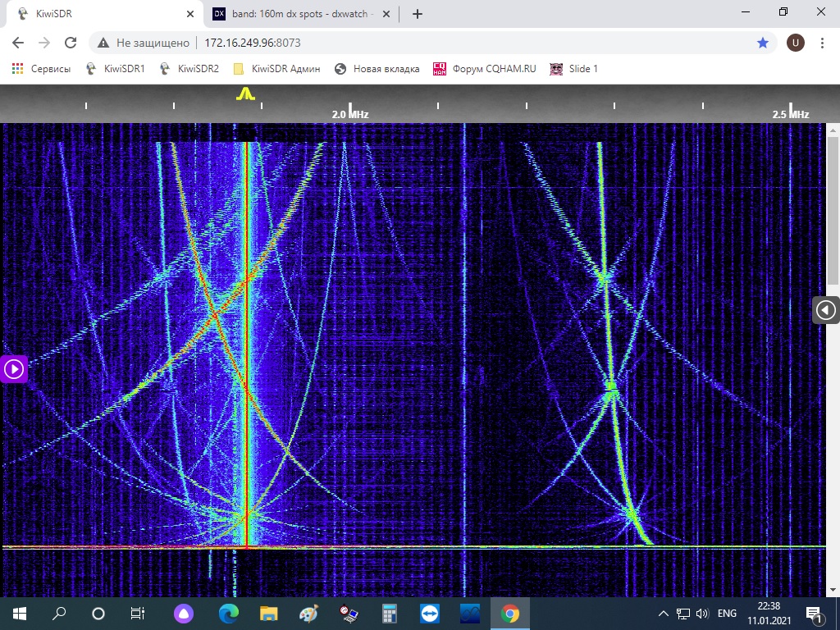Screen dimensions: 840x630
Task: Click the yellow passband marker on frequency scale
Action: (245, 94)
